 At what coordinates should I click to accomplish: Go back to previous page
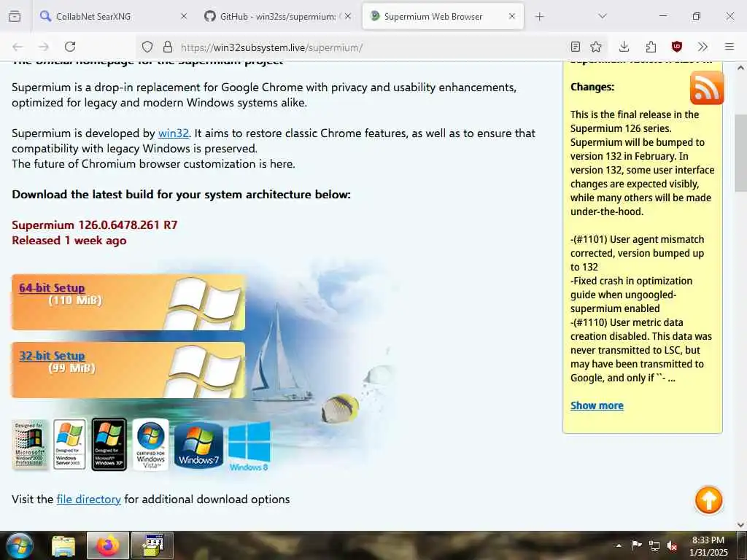click(x=18, y=47)
